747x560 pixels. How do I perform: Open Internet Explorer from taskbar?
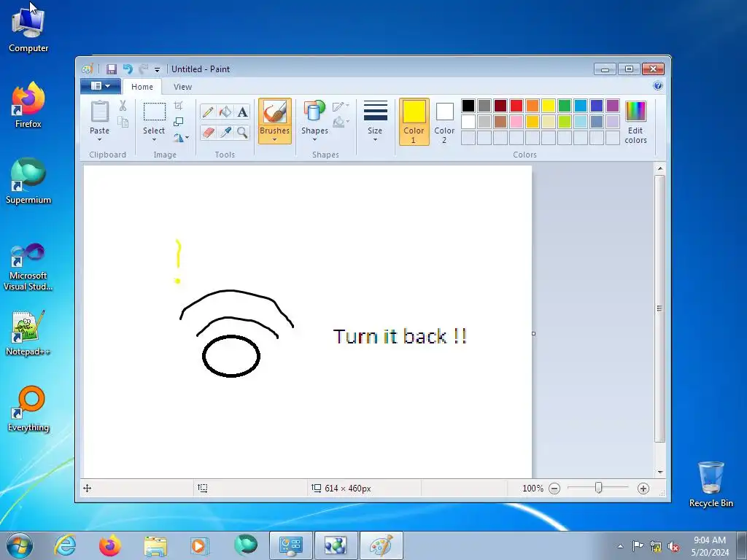pos(65,545)
